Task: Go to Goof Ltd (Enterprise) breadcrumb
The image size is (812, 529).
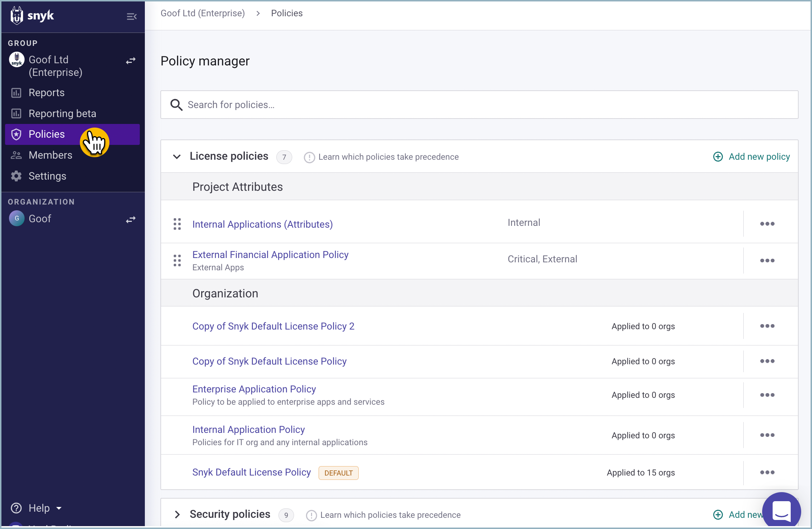Action: coord(203,13)
